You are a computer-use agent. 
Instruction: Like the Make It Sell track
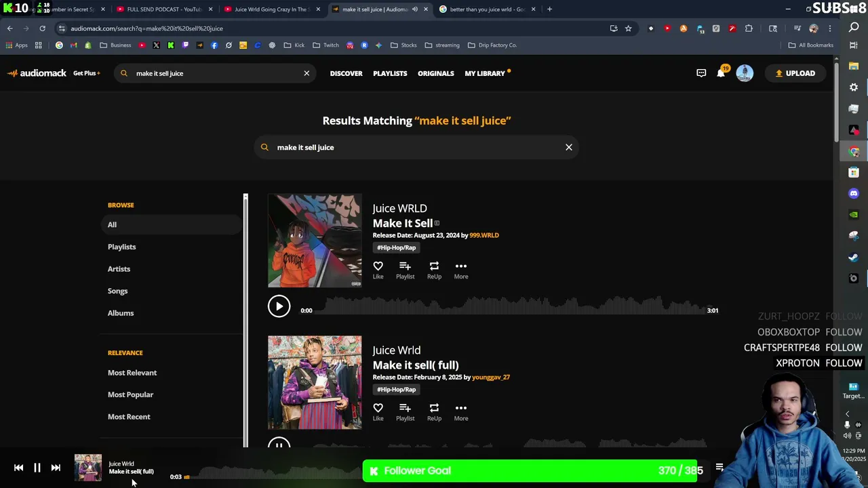point(378,270)
